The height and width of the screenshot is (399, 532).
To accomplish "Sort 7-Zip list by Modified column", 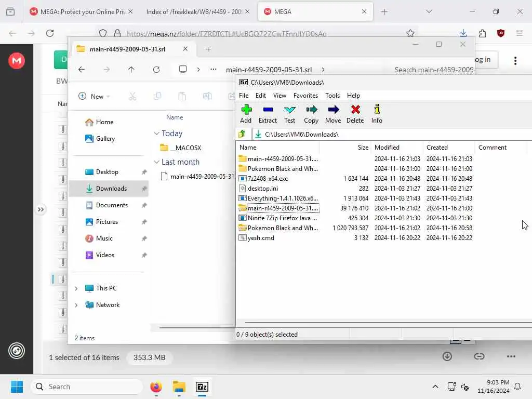I will [397, 148].
